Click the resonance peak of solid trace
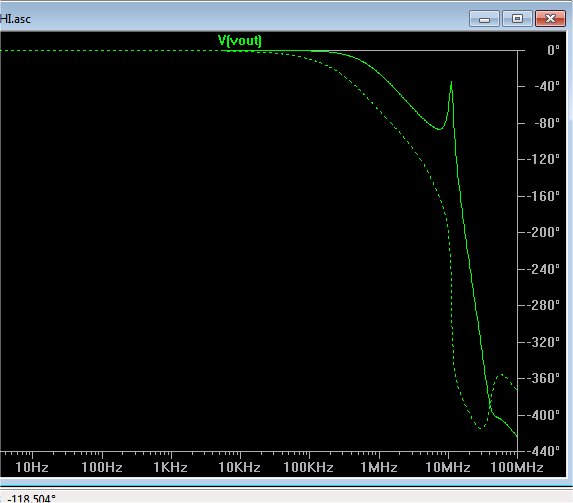 451,83
